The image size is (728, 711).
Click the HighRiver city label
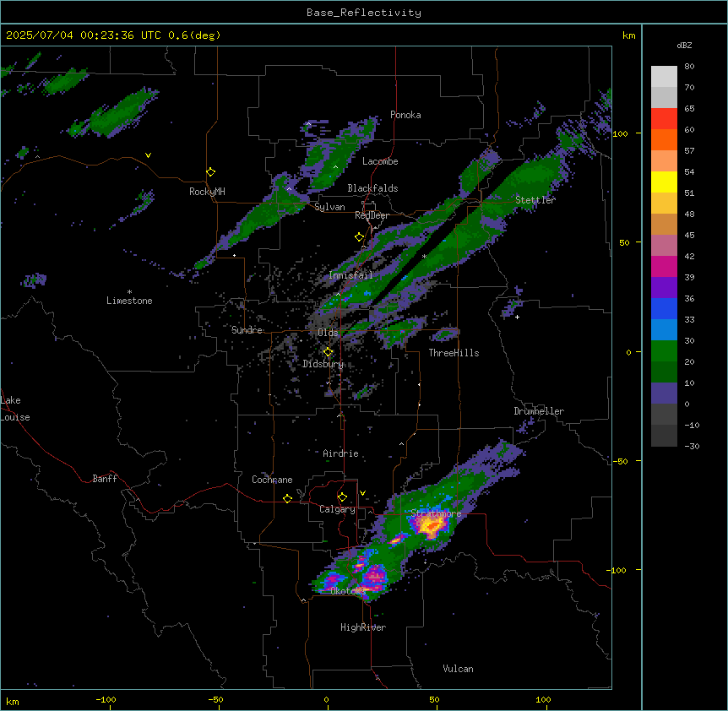[x=363, y=627]
